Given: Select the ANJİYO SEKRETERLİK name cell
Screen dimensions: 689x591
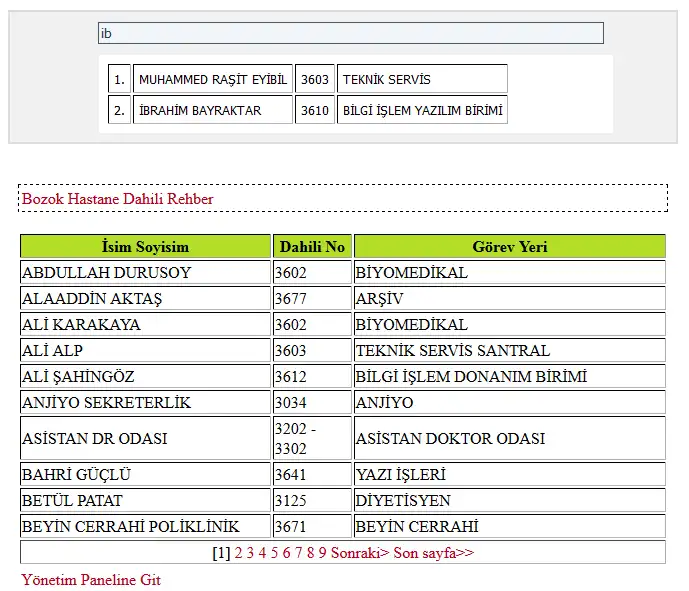Looking at the screenshot, I should pos(145,402).
